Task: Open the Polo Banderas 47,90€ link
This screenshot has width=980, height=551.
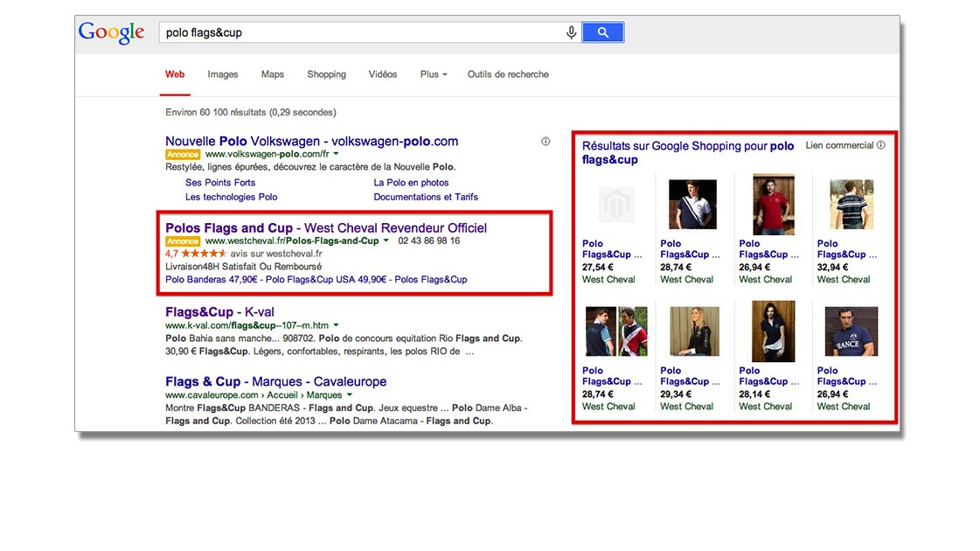Action: tap(212, 280)
